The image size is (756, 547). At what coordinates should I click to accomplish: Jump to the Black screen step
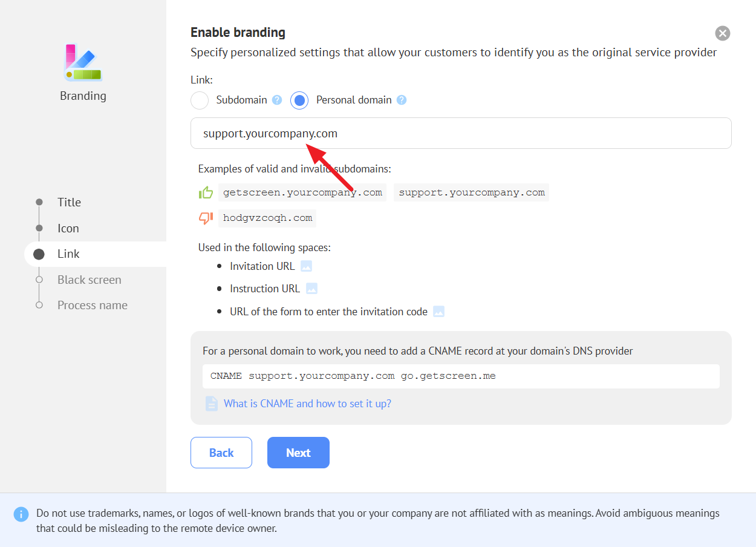point(89,280)
